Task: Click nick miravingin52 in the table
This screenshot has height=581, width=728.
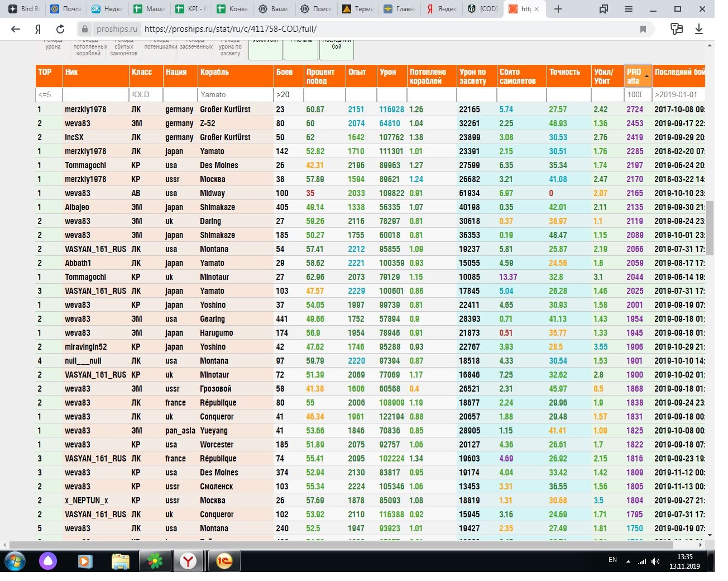Action: (85, 347)
